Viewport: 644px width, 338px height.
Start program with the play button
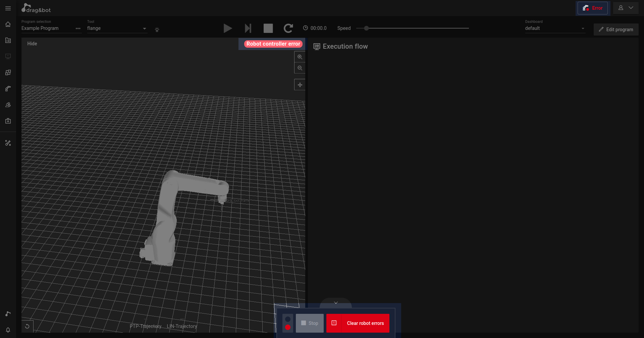click(x=228, y=28)
